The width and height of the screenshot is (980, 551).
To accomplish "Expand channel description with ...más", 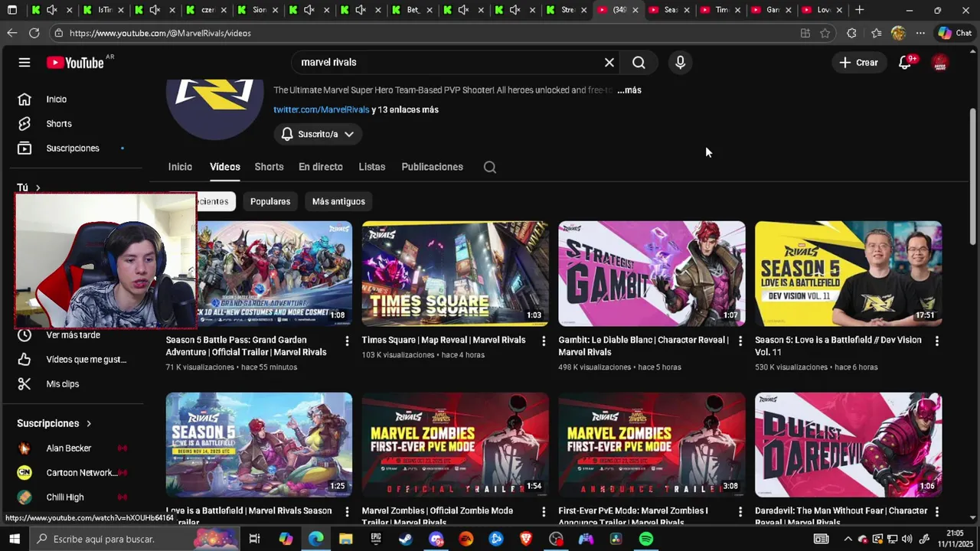I will pos(629,90).
